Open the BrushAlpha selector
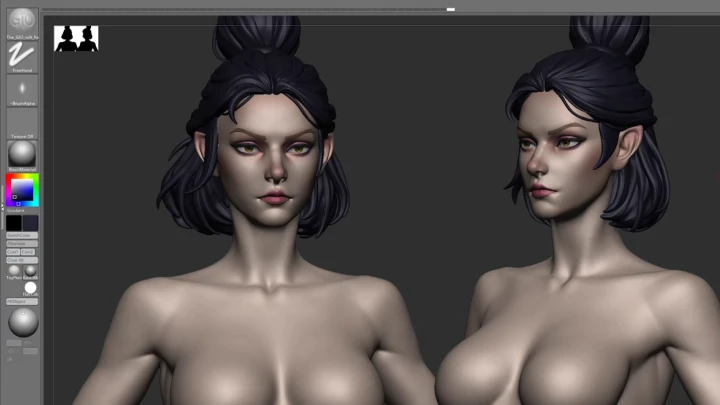The image size is (720, 405). [x=22, y=90]
